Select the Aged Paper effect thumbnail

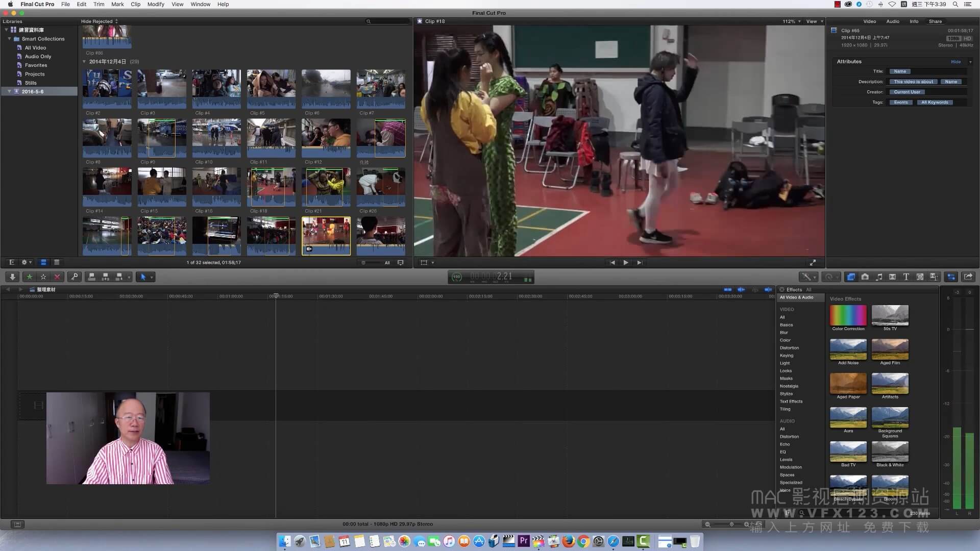tap(848, 384)
